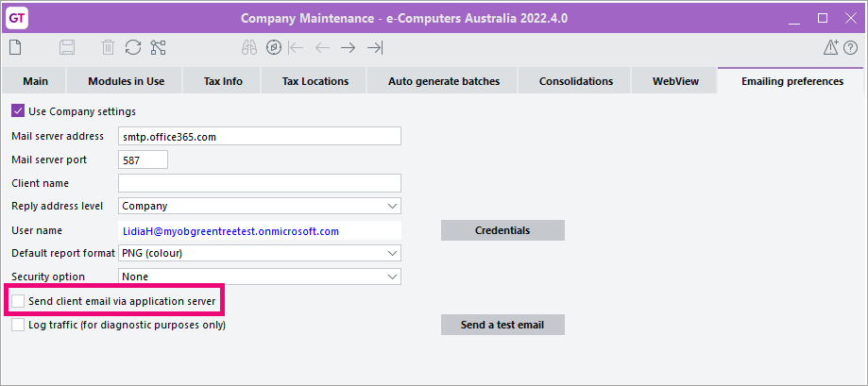The width and height of the screenshot is (868, 386).
Task: Open the tree structure icon
Action: tap(158, 47)
